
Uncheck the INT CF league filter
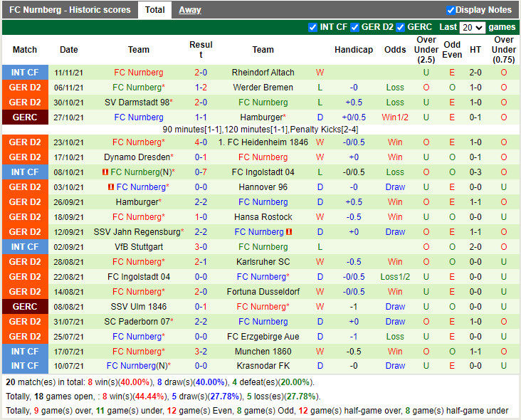pos(312,27)
